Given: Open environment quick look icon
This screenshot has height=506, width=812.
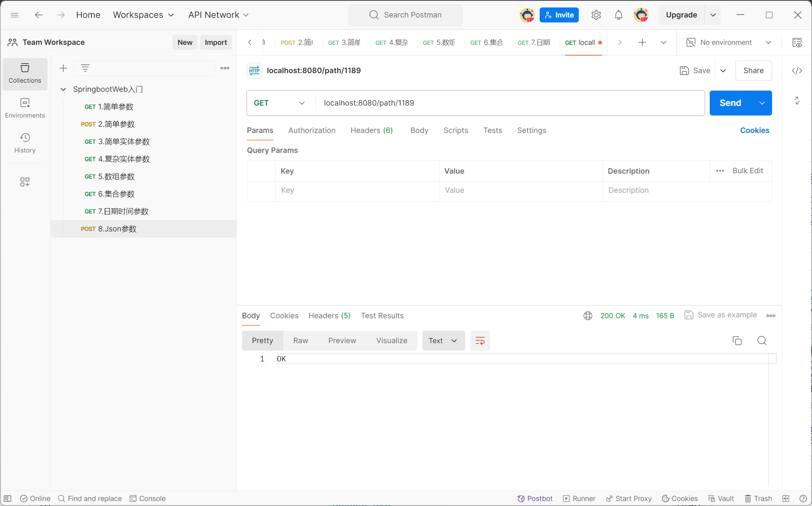Looking at the screenshot, I should [x=797, y=42].
